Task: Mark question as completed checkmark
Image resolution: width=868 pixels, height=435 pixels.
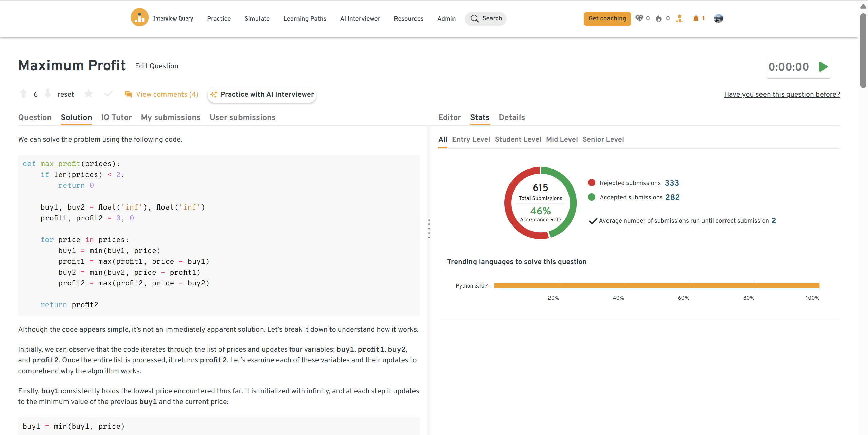Action: 108,94
